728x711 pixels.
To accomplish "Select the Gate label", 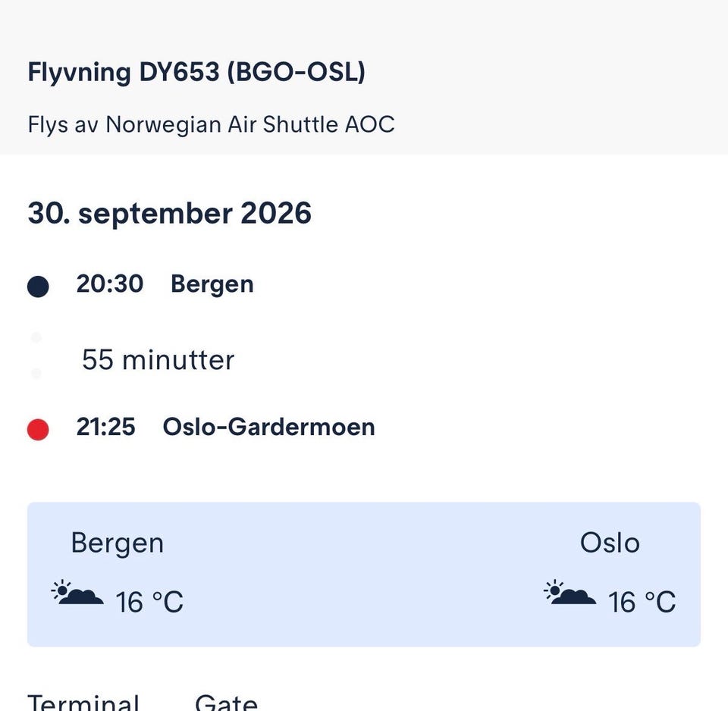I will tap(226, 702).
